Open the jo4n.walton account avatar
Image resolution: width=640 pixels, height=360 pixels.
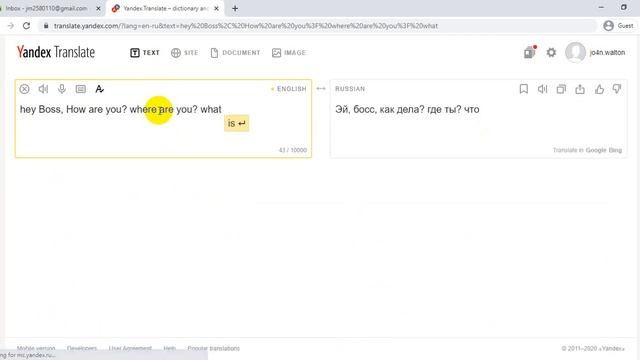click(x=576, y=52)
